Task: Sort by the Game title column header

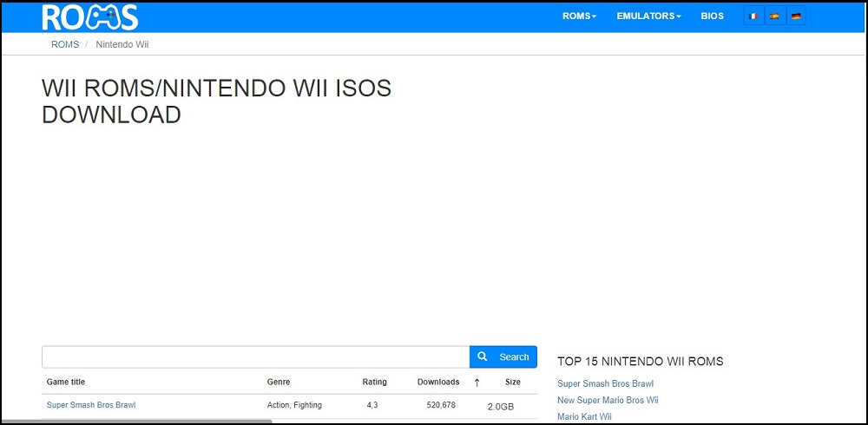Action: click(66, 382)
